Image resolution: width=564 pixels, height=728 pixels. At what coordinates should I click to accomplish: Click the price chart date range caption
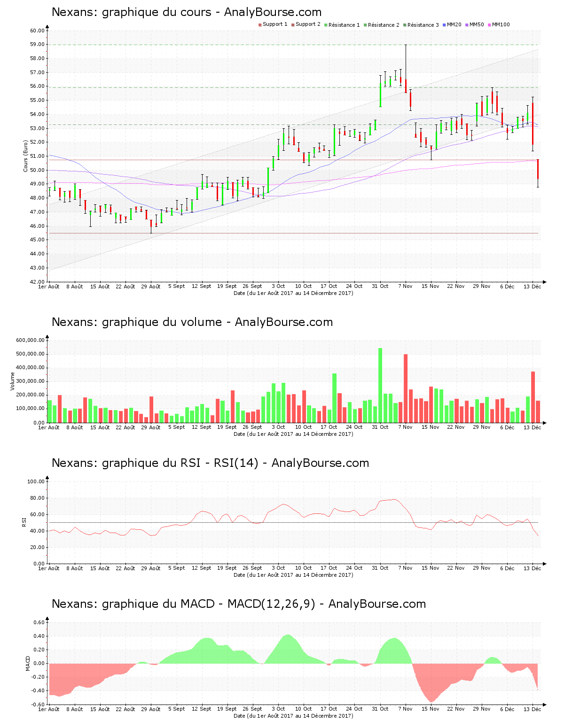point(293,293)
